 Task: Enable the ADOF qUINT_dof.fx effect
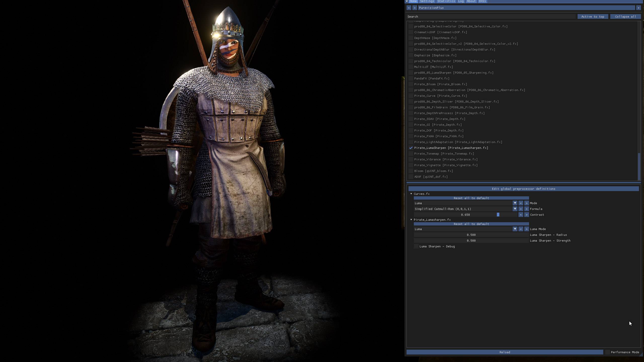click(x=411, y=177)
